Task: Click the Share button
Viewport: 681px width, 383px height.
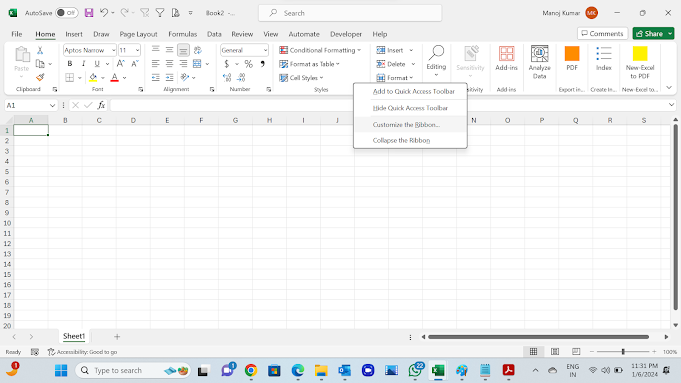Action: click(650, 33)
